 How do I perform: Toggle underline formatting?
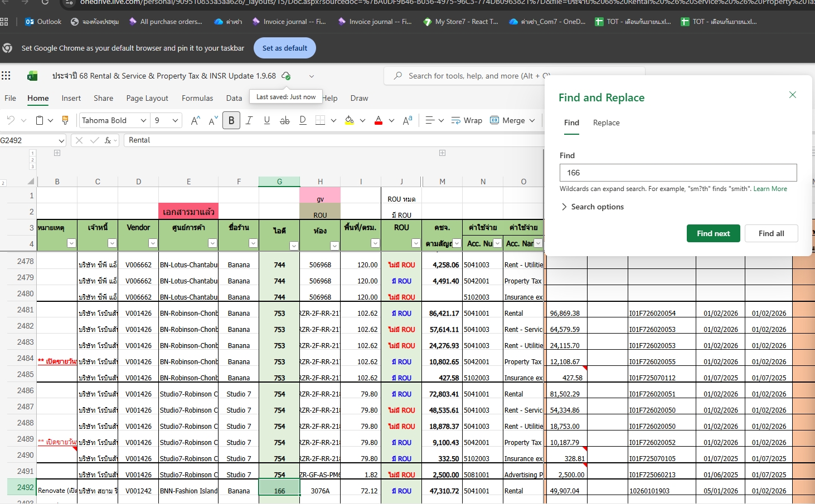coord(267,120)
